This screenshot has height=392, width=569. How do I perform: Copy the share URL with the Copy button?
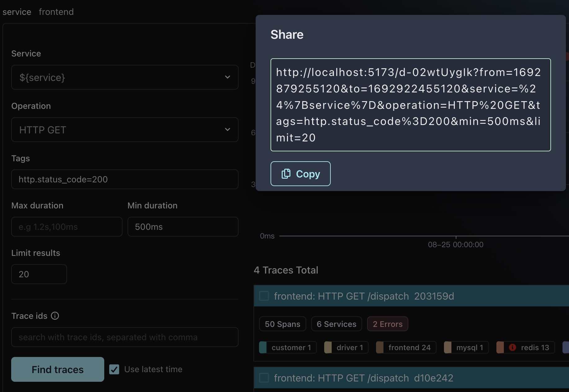[300, 174]
